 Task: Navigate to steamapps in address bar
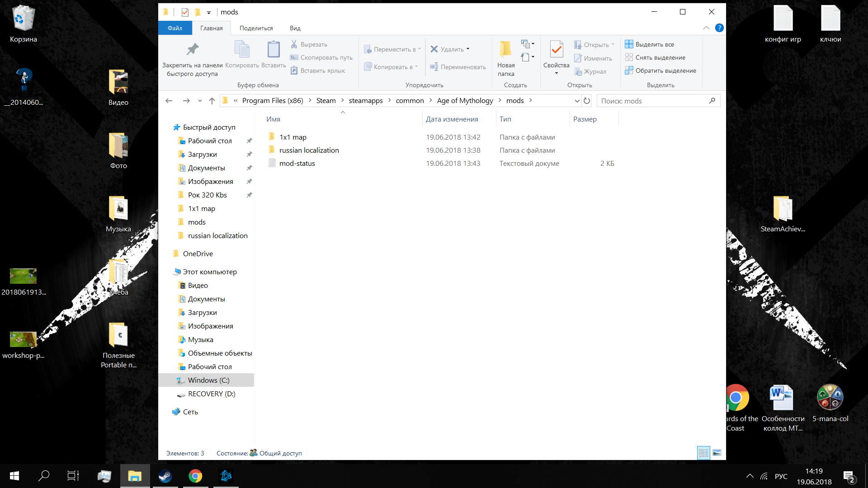coord(366,101)
